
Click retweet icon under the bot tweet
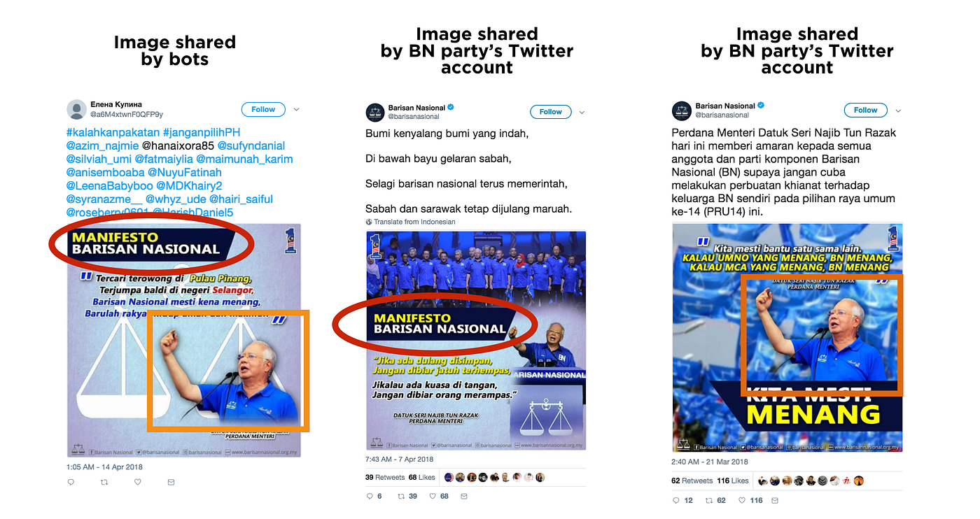click(x=104, y=482)
